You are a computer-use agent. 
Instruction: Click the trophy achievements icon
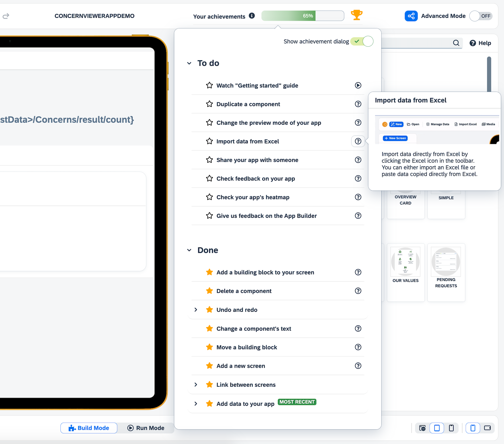(357, 16)
